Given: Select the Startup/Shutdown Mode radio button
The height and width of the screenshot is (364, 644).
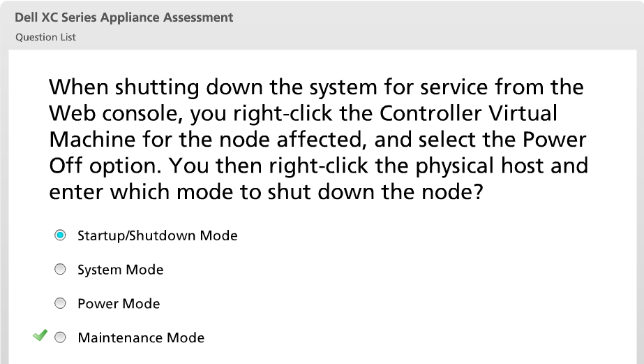Looking at the screenshot, I should (61, 235).
